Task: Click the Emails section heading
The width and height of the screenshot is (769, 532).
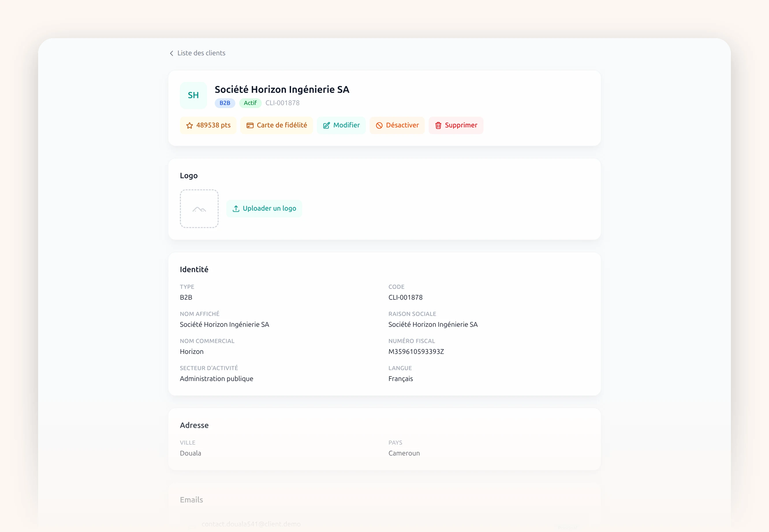Action: [x=191, y=500]
